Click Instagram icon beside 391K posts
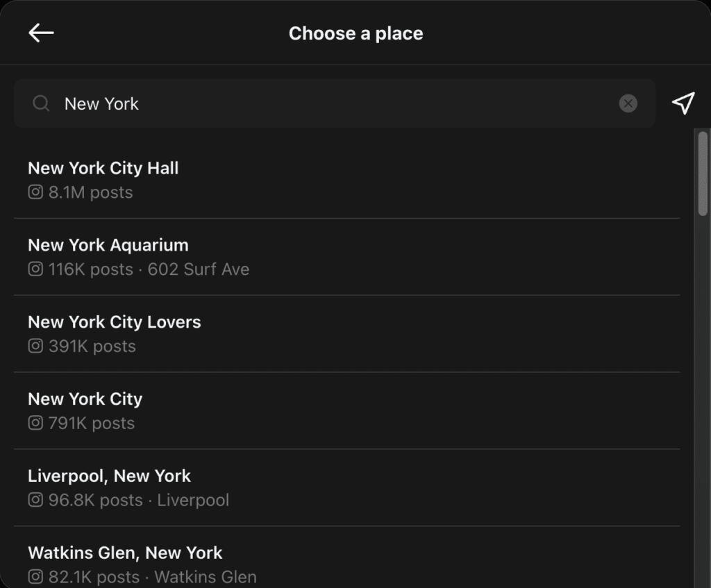711x588 pixels. coord(35,346)
